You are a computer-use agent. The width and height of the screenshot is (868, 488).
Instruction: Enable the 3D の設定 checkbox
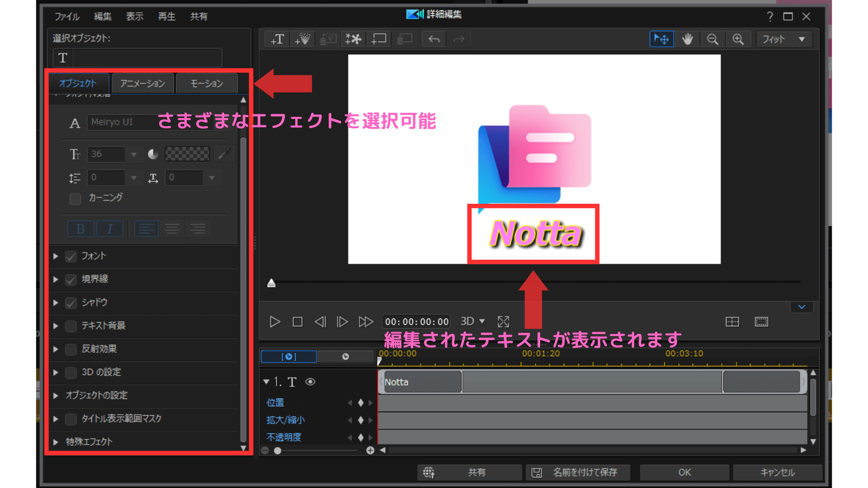(71, 373)
